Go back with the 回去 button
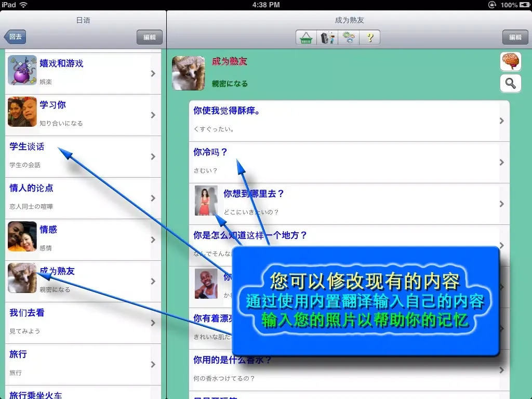Viewport: 532px width, 399px height. click(x=15, y=37)
